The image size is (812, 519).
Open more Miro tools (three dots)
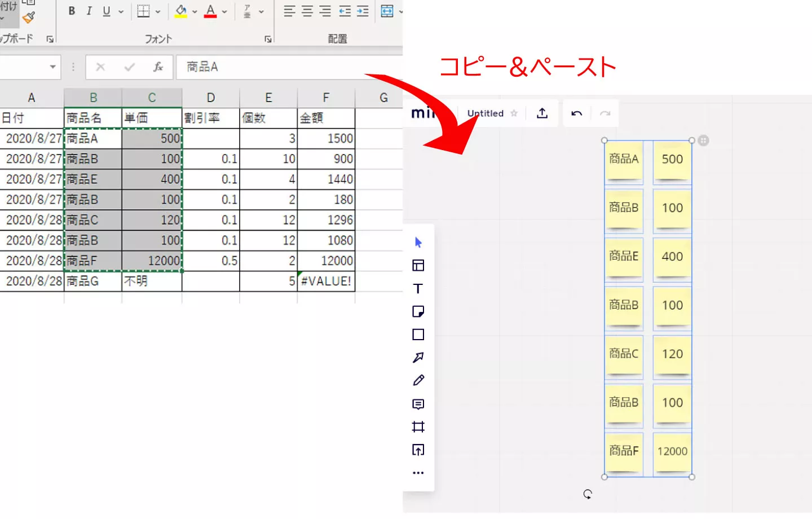point(418,473)
